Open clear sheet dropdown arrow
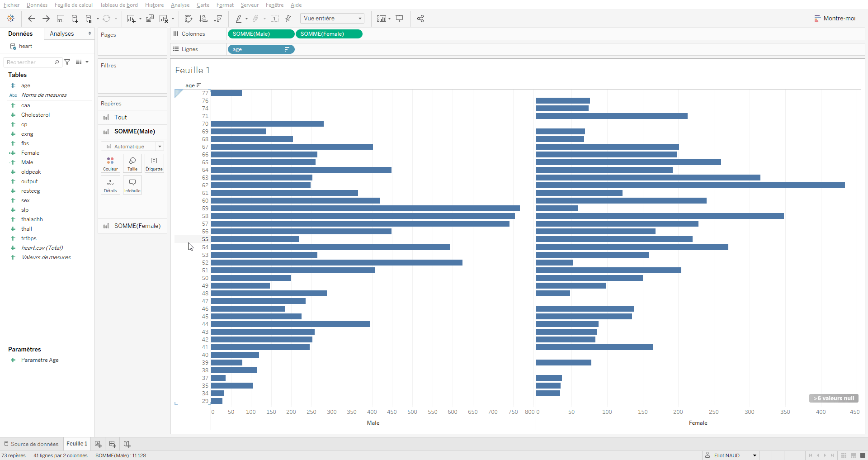 tap(173, 19)
